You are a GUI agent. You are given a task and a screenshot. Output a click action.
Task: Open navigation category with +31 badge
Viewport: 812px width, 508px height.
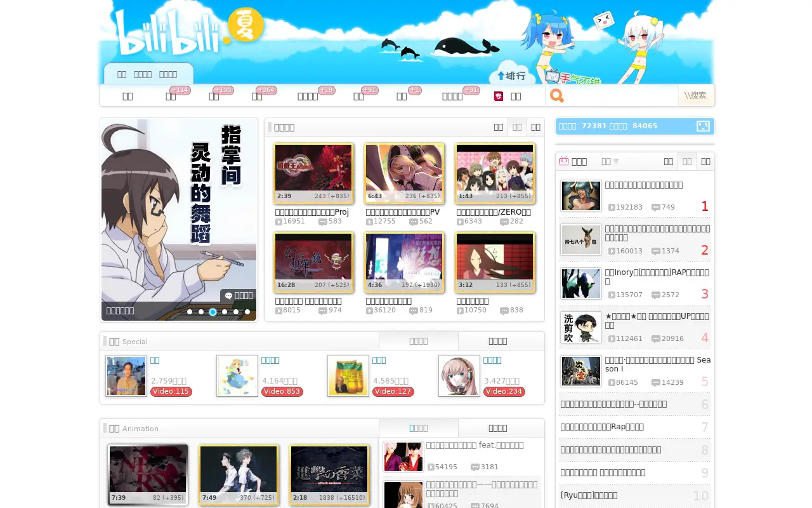(452, 96)
